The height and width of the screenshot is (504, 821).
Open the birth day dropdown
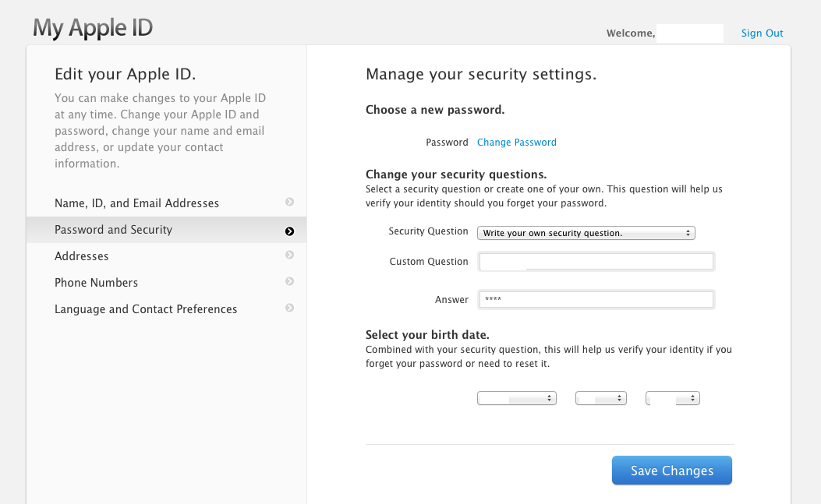coord(601,398)
